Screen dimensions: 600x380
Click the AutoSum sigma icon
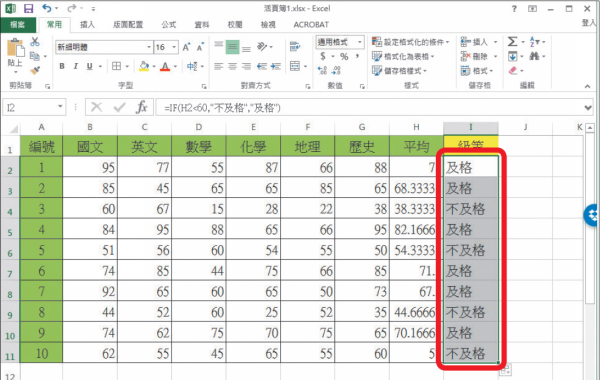(x=512, y=41)
